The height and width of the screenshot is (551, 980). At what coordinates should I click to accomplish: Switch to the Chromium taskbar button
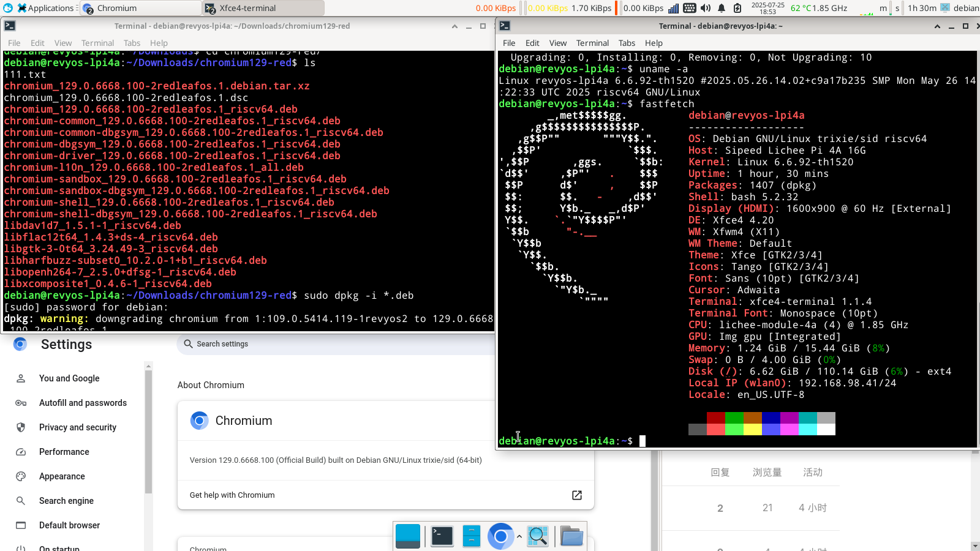pos(141,8)
